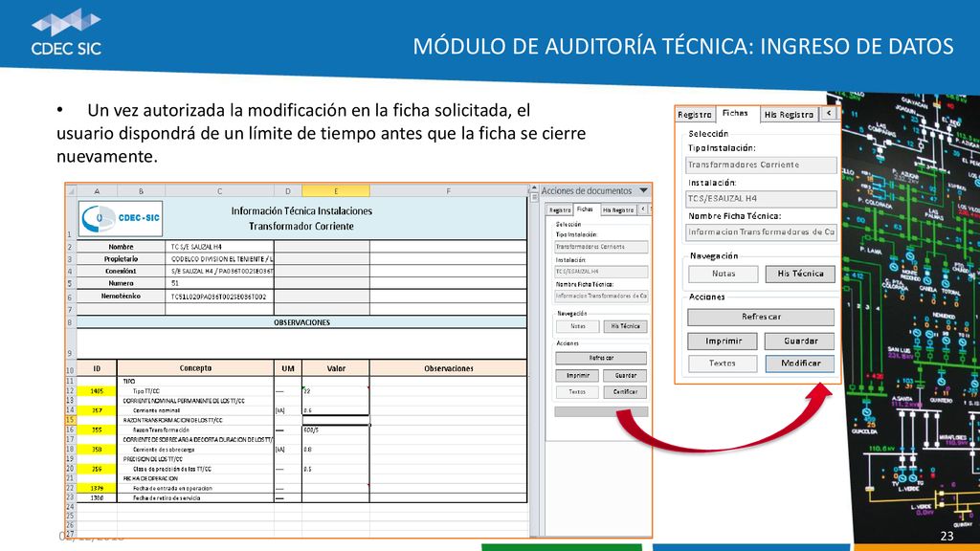
Task: Click the cell 'TC S/E SAUZAL H4'
Action: tap(219, 247)
